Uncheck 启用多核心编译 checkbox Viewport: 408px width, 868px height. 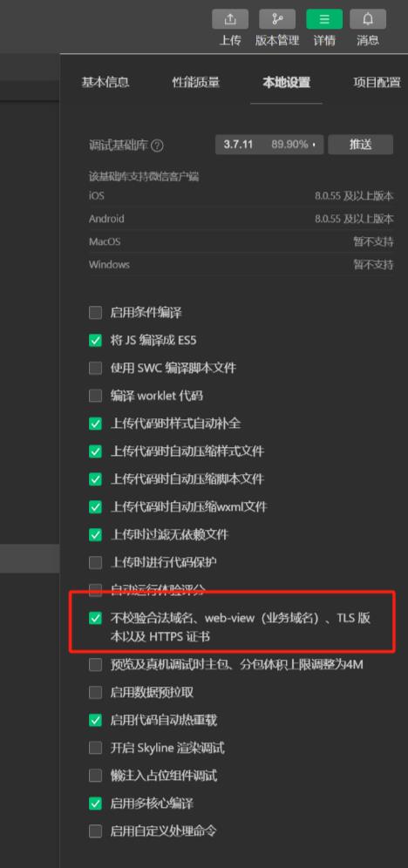[x=96, y=804]
